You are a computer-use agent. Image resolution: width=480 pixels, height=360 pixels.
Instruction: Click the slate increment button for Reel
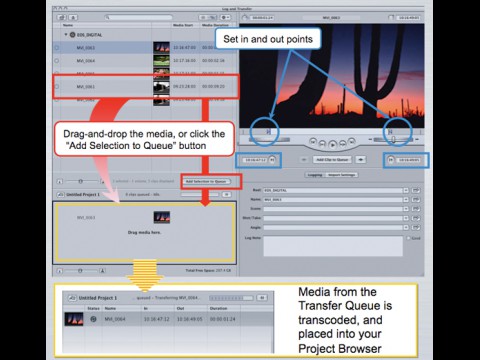click(416, 190)
